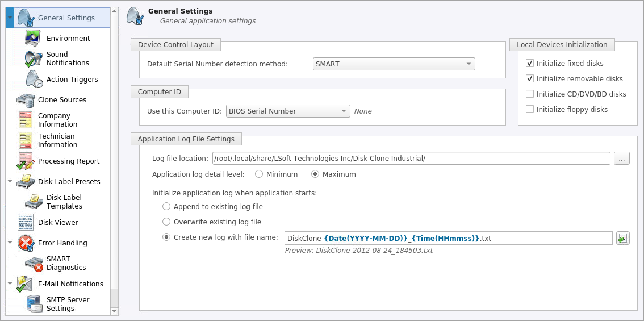Collapse the Error Handling tree node

tap(10, 243)
